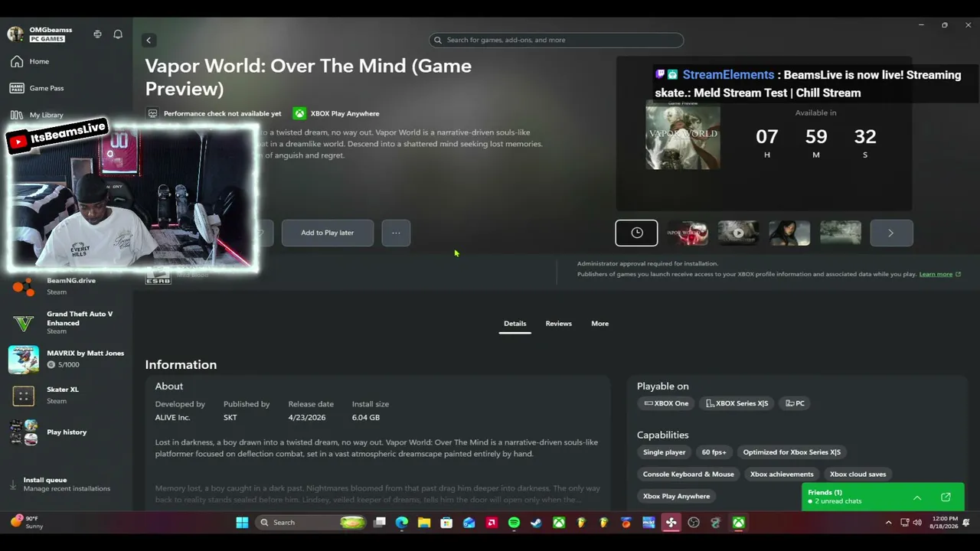Select the countdown clock gallery thumbnail

pyautogui.click(x=636, y=233)
